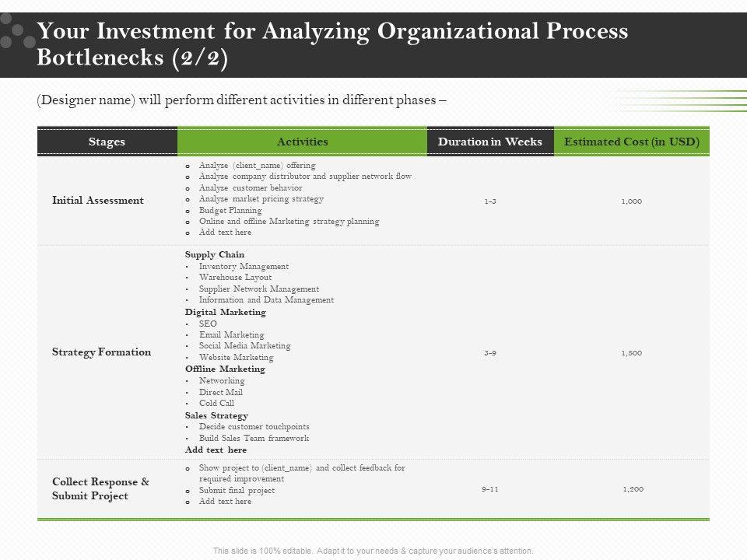Select the Duration in Weeks header cell
The height and width of the screenshot is (560, 747).
pos(490,142)
